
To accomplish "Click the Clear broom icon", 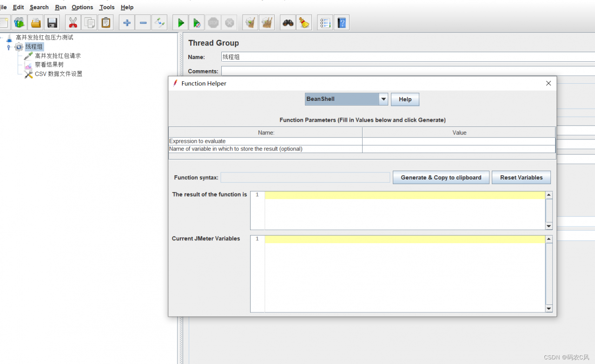I will [251, 22].
